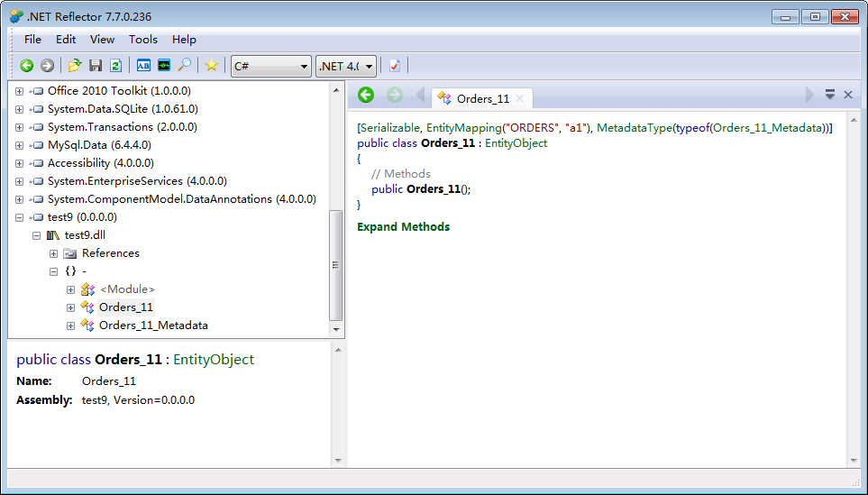Select the test9.dll tree item
The image size is (868, 495).
(85, 235)
